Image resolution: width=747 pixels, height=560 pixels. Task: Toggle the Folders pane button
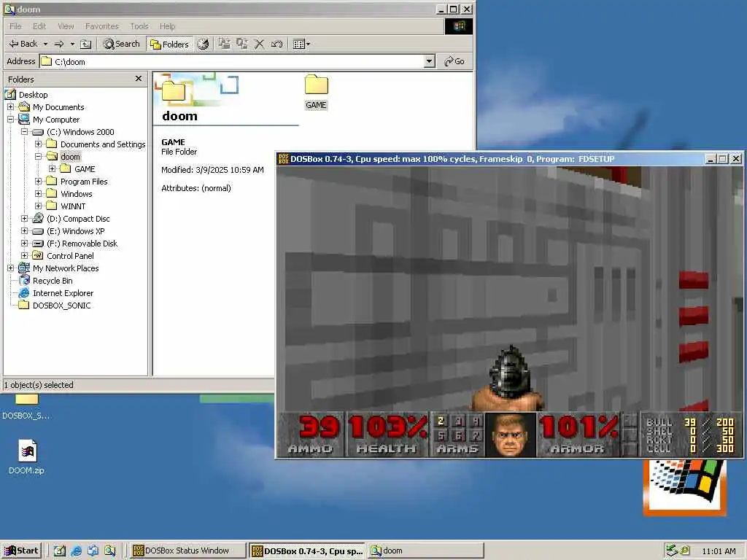point(169,44)
